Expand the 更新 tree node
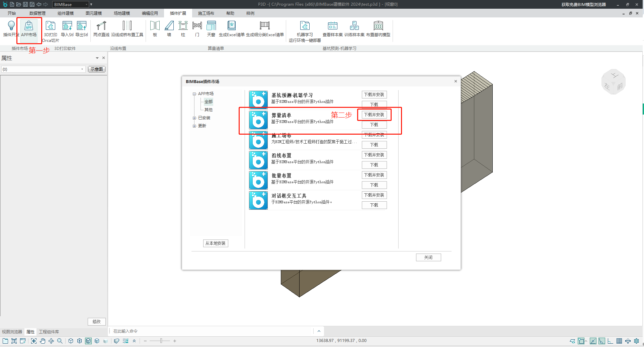The image size is (644, 347). (194, 126)
